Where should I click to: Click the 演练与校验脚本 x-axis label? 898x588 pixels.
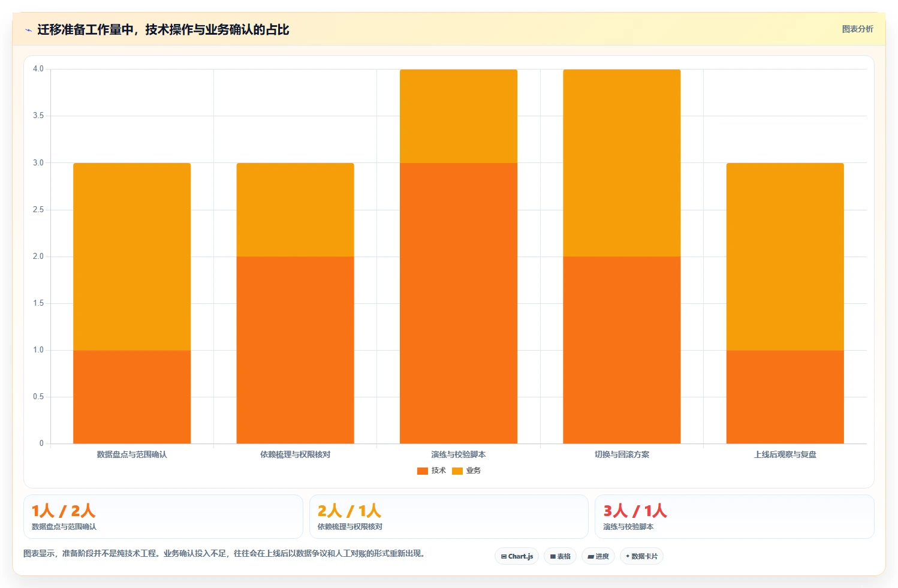click(x=459, y=454)
